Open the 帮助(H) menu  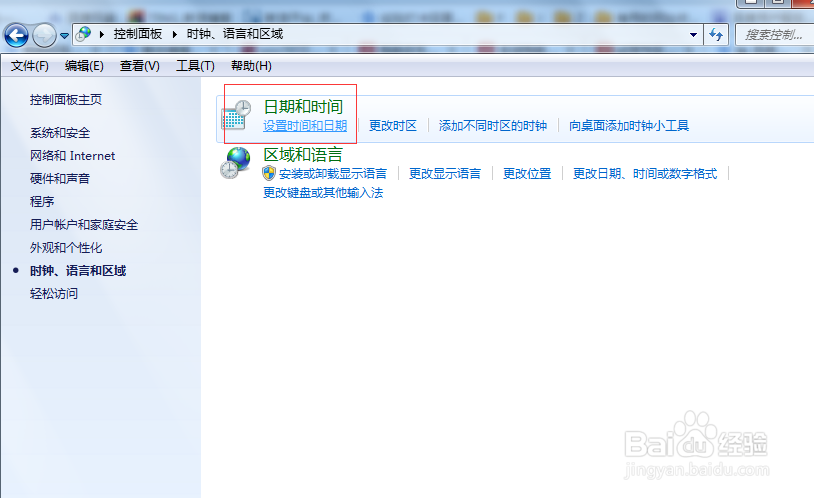251,66
